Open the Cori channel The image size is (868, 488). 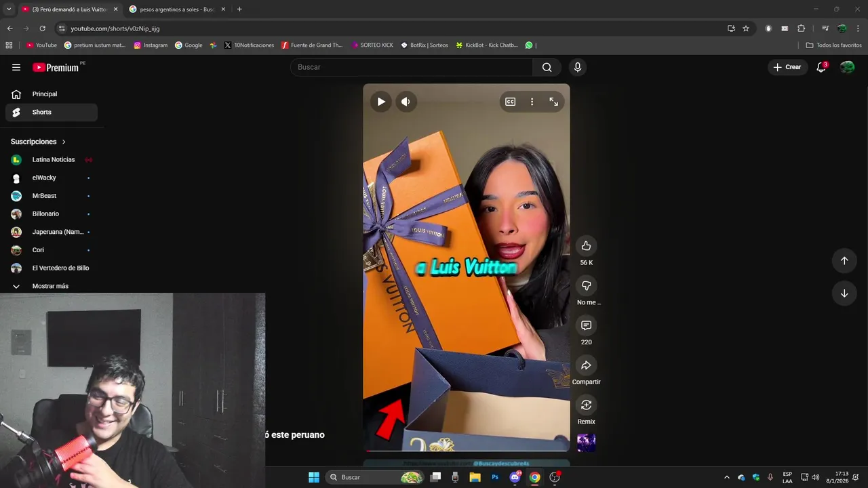[52, 250]
